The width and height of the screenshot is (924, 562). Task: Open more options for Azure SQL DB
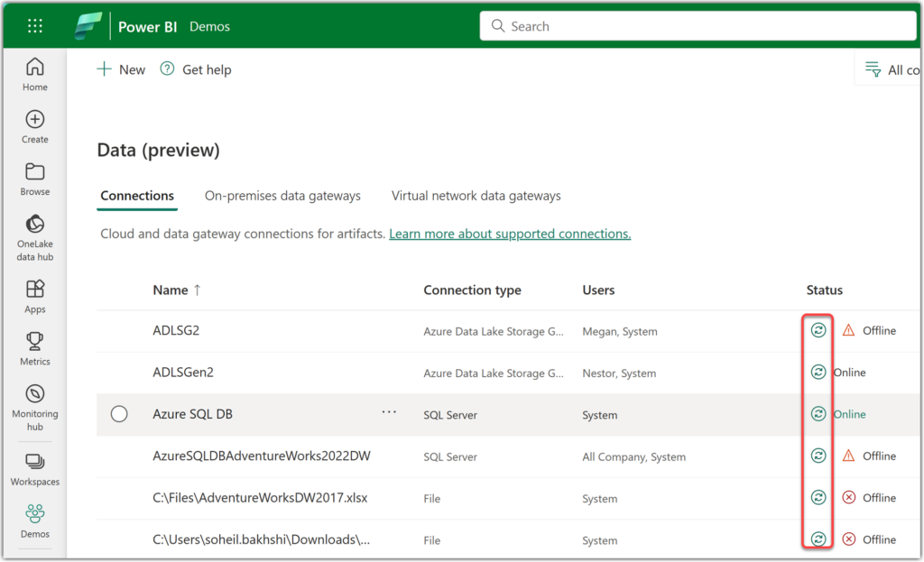click(389, 412)
